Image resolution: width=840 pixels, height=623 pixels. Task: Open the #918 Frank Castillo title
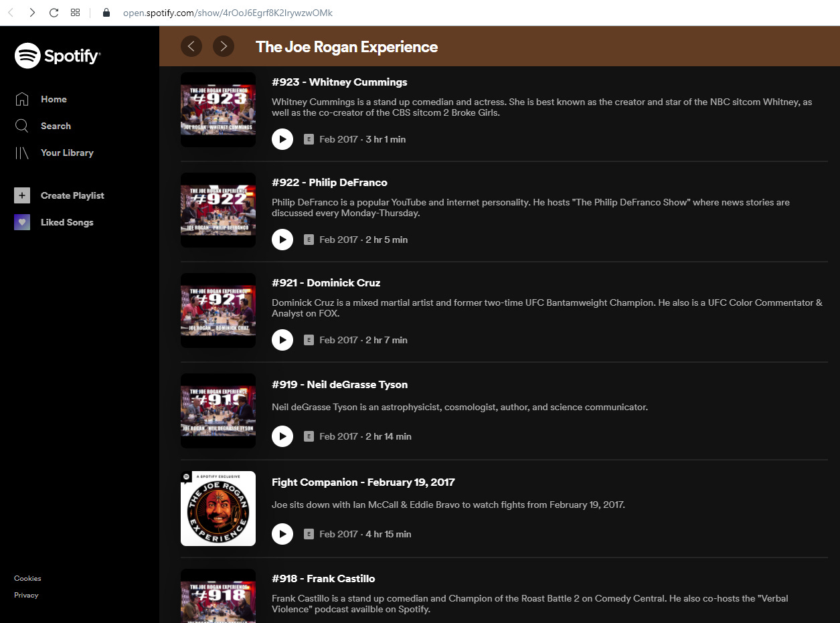323,579
